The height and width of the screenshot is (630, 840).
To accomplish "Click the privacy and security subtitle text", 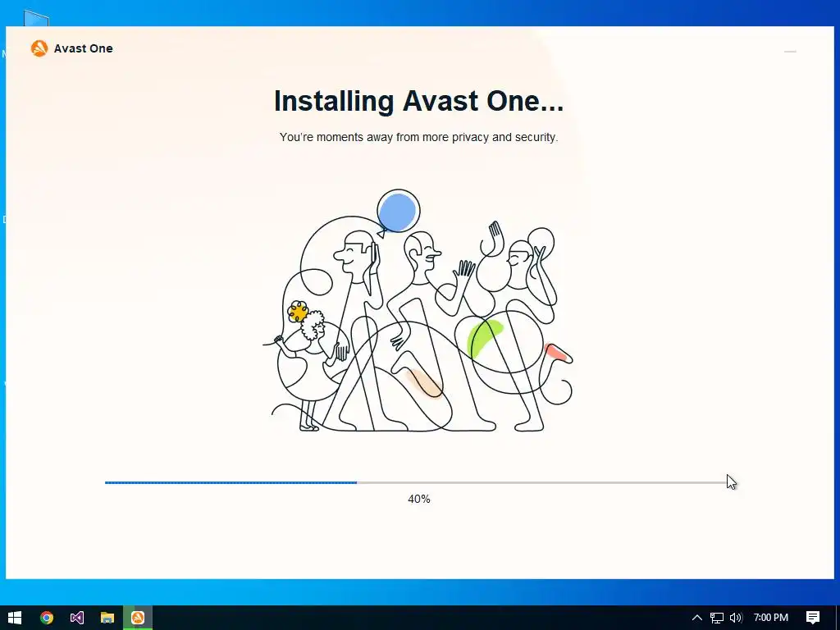I will [418, 137].
